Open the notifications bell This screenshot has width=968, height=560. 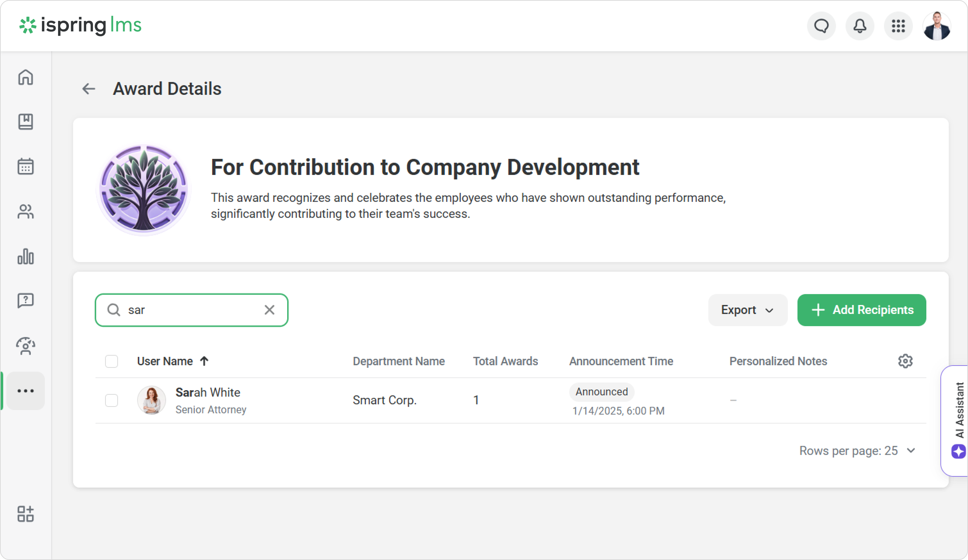point(860,26)
